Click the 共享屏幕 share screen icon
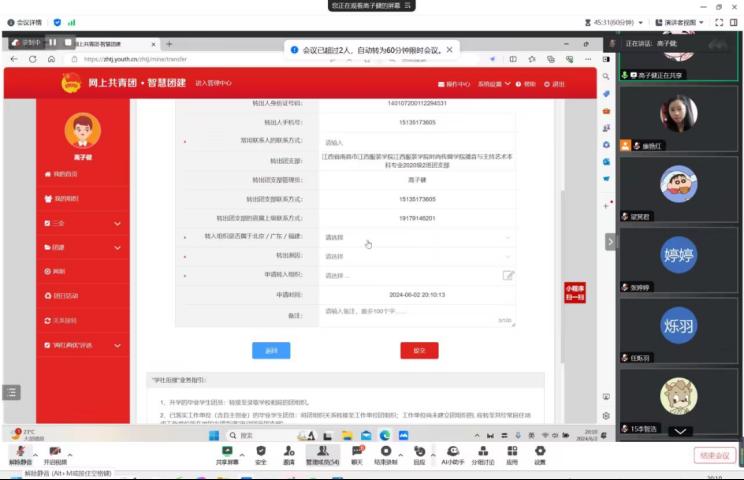The width and height of the screenshot is (744, 480). (227, 453)
